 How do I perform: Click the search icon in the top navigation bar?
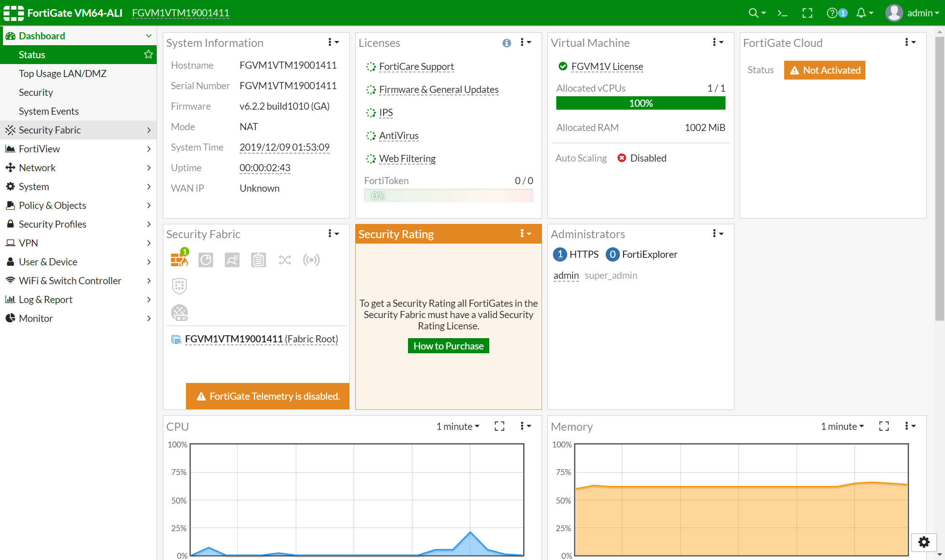click(x=752, y=13)
